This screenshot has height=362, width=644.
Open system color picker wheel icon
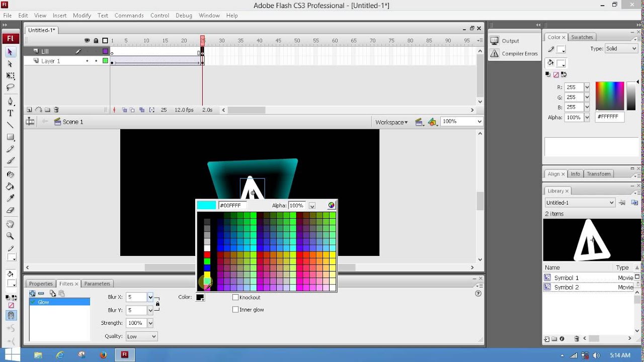tap(332, 205)
